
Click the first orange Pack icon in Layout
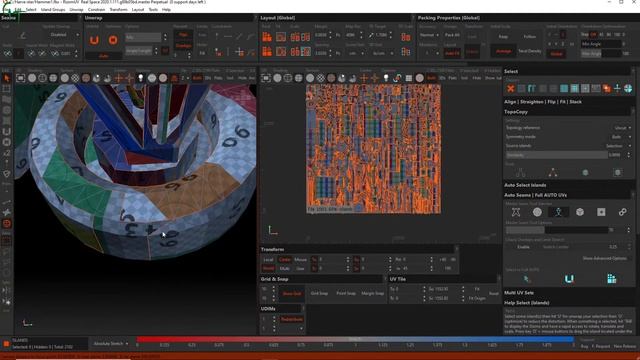(x=267, y=37)
